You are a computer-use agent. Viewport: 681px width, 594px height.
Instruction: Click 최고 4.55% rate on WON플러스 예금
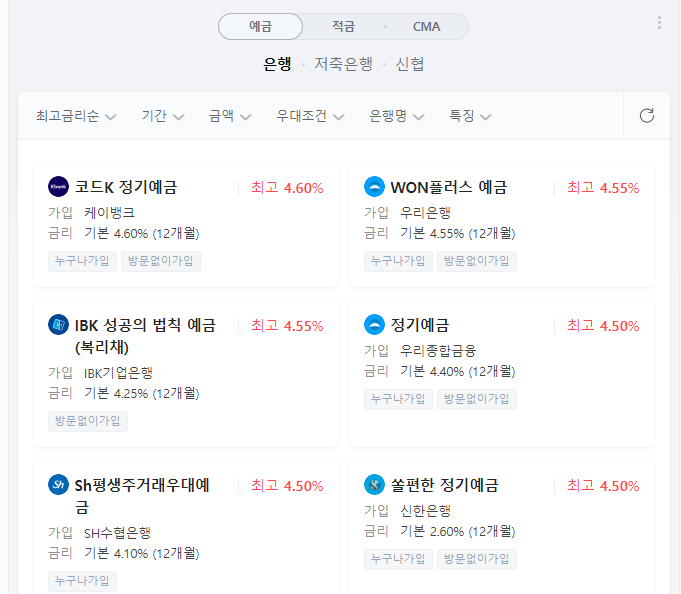pos(603,188)
